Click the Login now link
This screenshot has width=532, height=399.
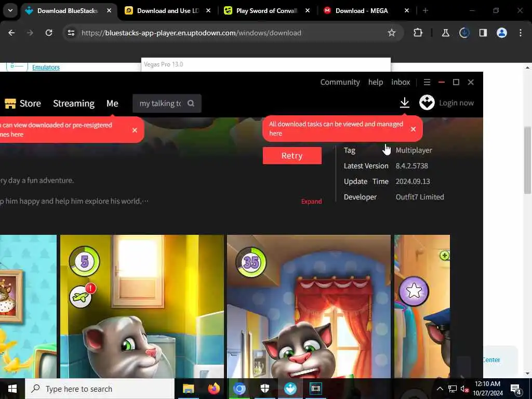click(456, 103)
